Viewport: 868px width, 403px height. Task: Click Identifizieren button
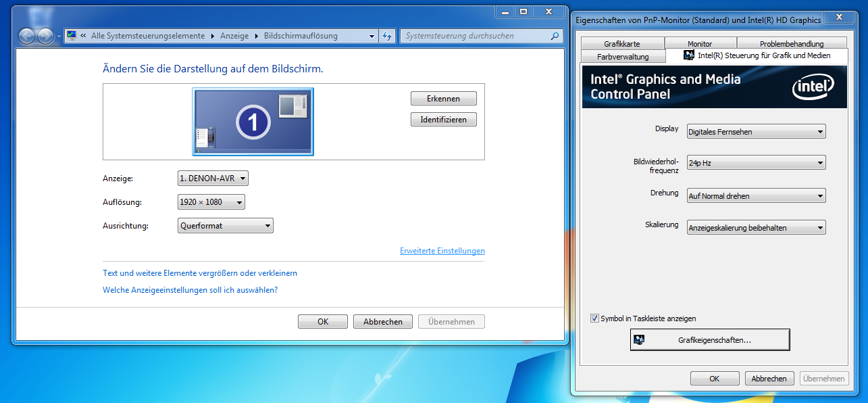coord(443,120)
